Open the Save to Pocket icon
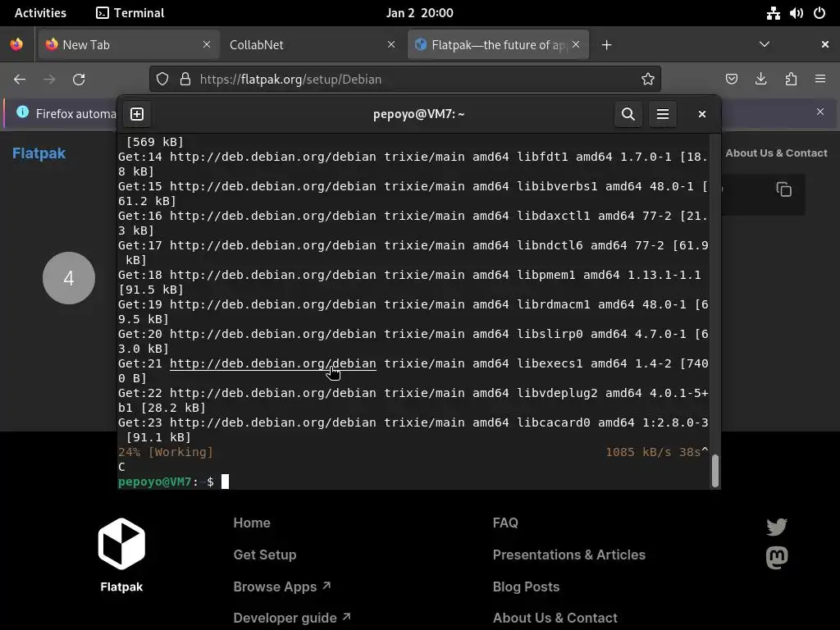840x630 pixels. tap(731, 80)
